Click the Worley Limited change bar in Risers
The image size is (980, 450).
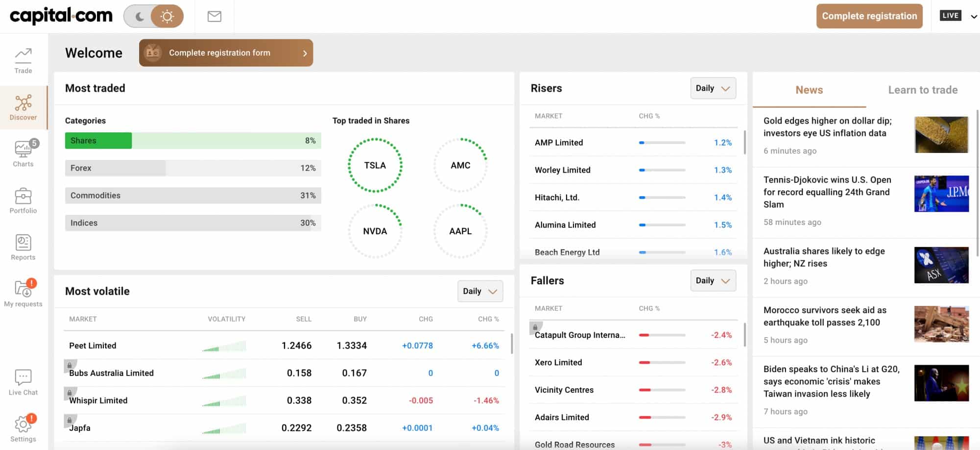tap(662, 170)
